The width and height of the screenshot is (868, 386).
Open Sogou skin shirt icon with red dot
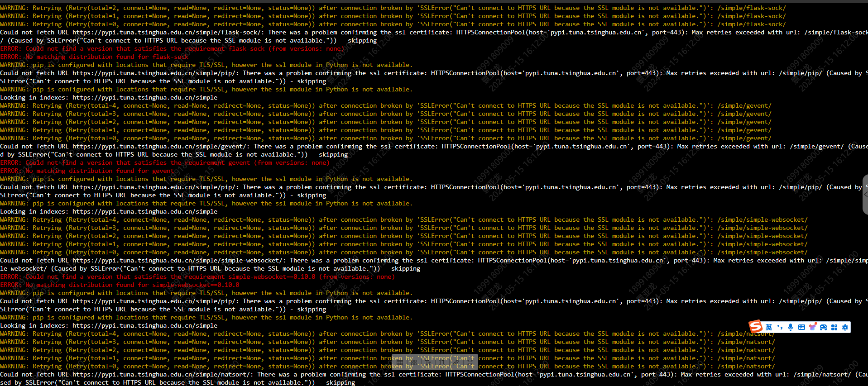click(813, 327)
